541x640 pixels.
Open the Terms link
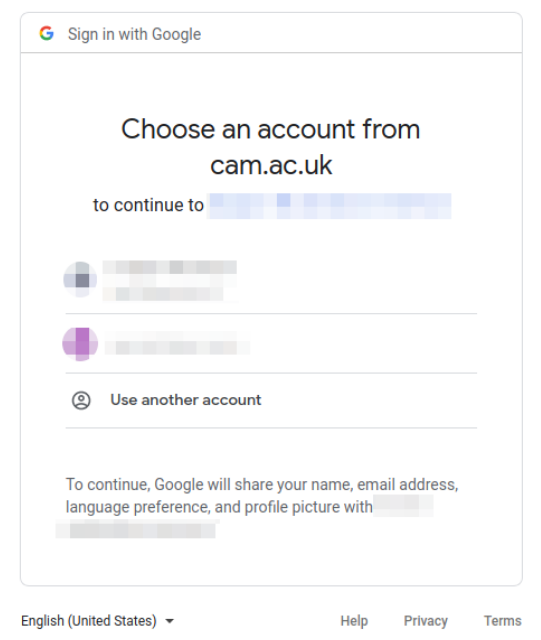point(503,621)
